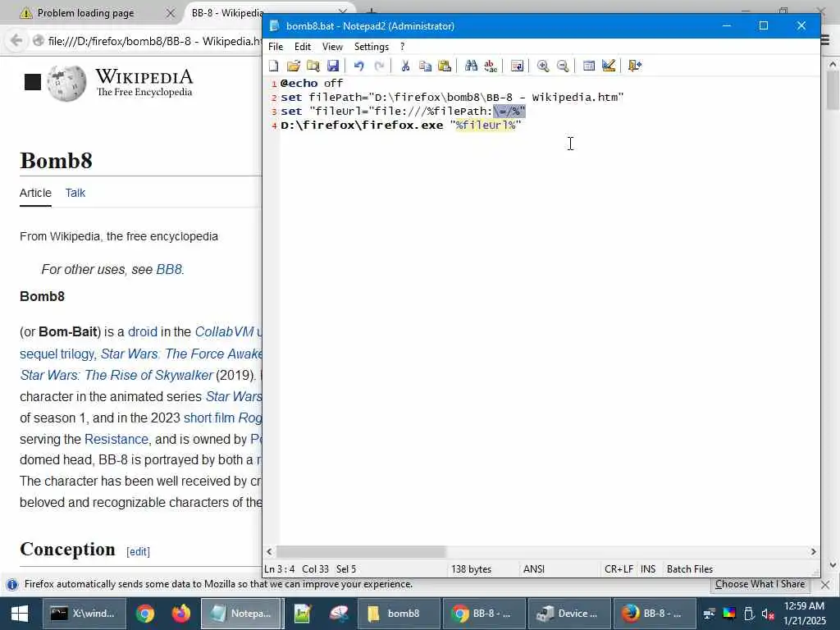This screenshot has width=840, height=630.
Task: Click the Open file folder icon
Action: click(x=293, y=66)
